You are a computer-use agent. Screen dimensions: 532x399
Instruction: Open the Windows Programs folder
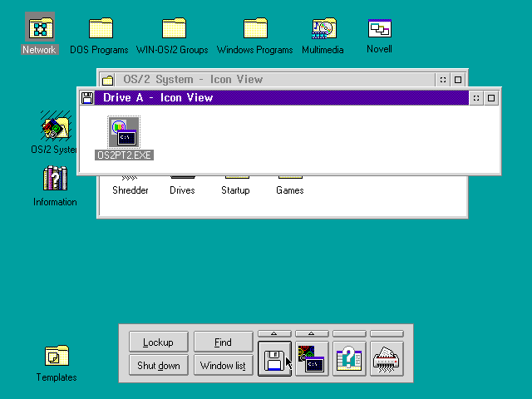click(255, 27)
